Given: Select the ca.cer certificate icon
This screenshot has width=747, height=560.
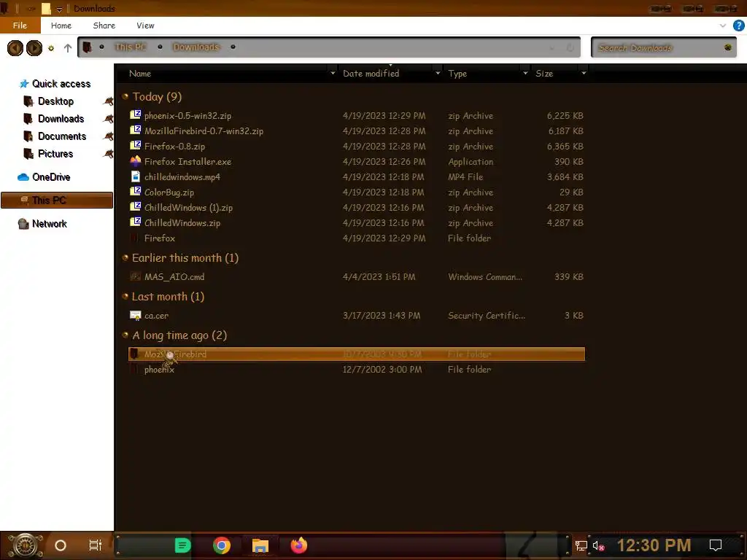Looking at the screenshot, I should click(x=136, y=315).
